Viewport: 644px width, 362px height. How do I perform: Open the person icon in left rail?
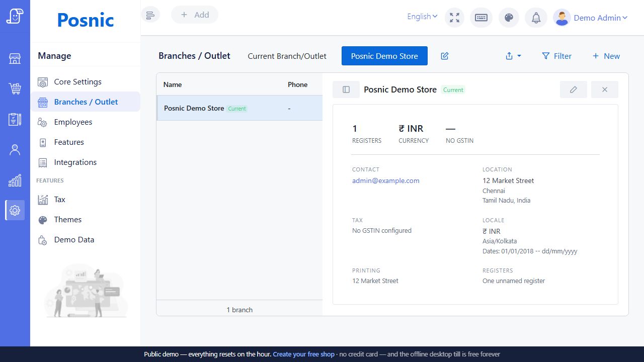(15, 150)
